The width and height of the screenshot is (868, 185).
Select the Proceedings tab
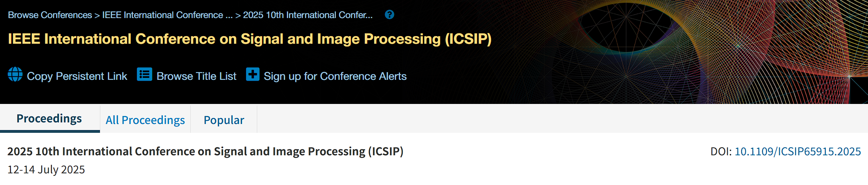49,118
